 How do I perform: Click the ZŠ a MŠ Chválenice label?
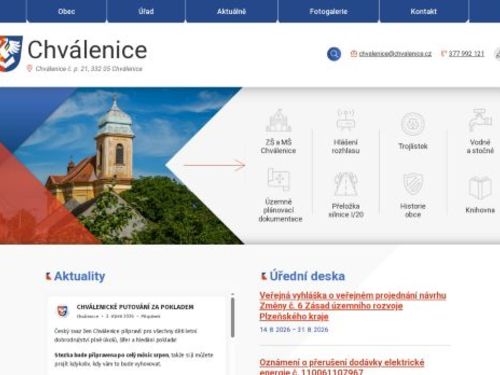pos(278,146)
